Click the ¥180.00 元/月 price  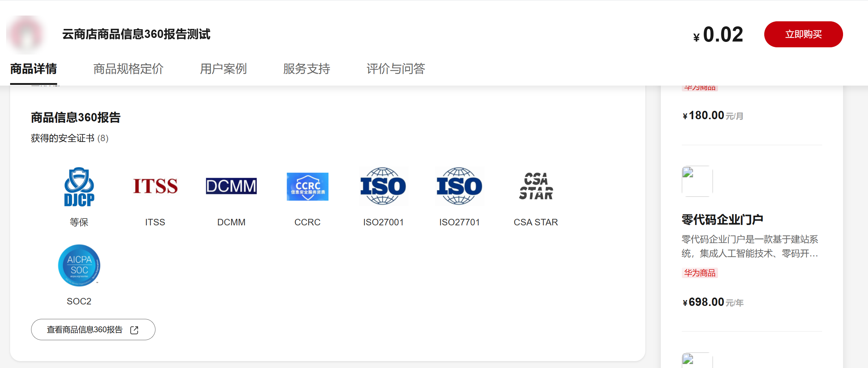point(713,116)
